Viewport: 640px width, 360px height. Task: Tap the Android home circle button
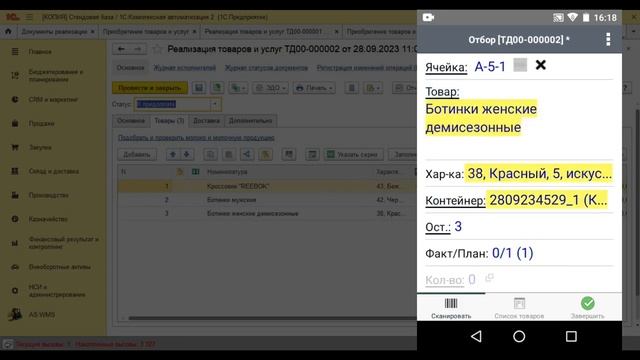coord(519,336)
